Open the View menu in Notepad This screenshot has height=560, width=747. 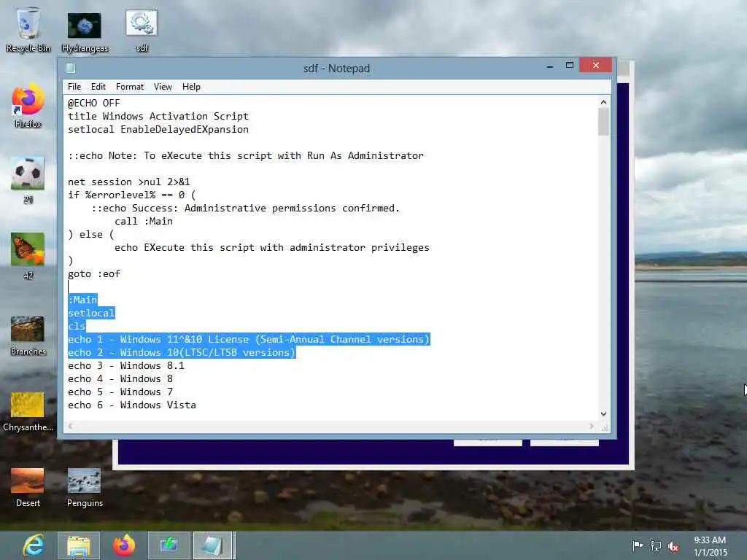[163, 87]
